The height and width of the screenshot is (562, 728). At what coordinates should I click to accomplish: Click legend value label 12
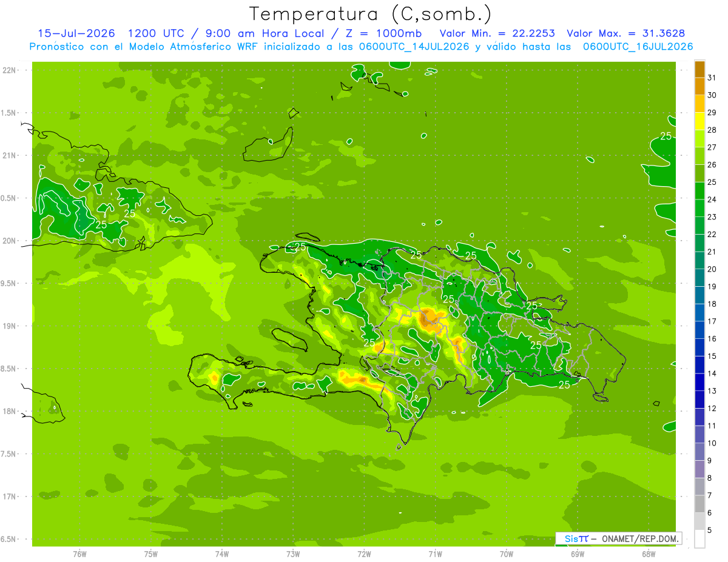click(712, 408)
